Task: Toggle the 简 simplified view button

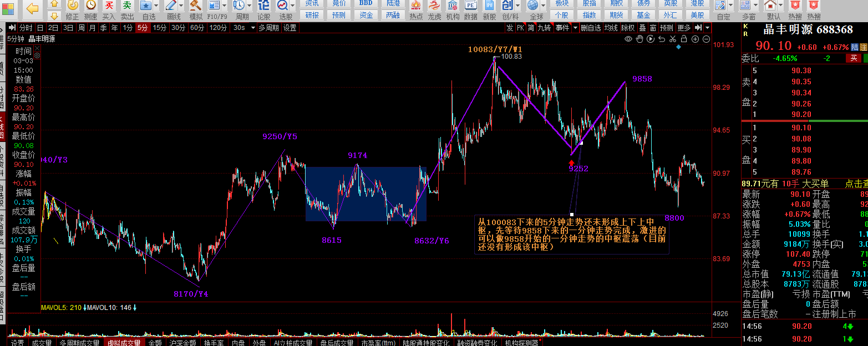Action: tap(531, 28)
